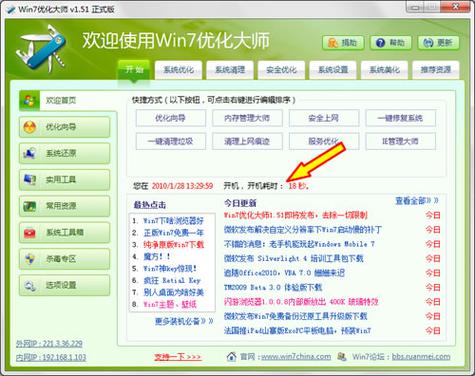Click 今日 label on the TM2009 row
Viewport: 475px width, 376px height.
[432, 287]
